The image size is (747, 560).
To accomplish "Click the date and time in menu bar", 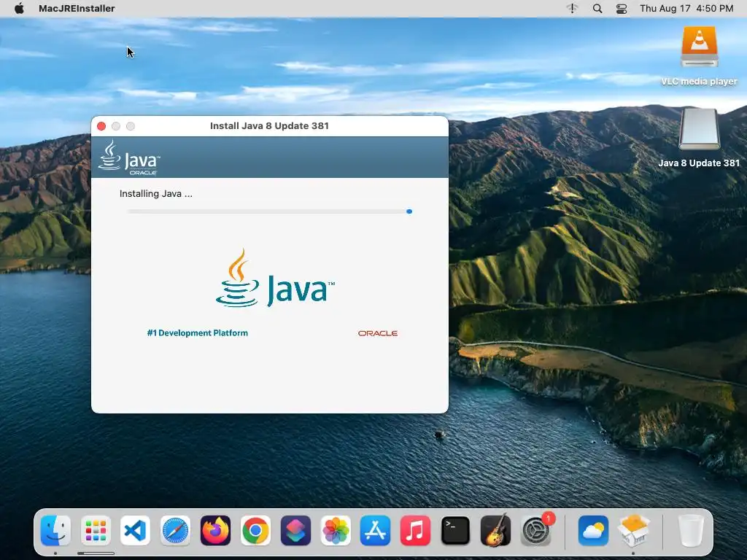I will 686,8.
